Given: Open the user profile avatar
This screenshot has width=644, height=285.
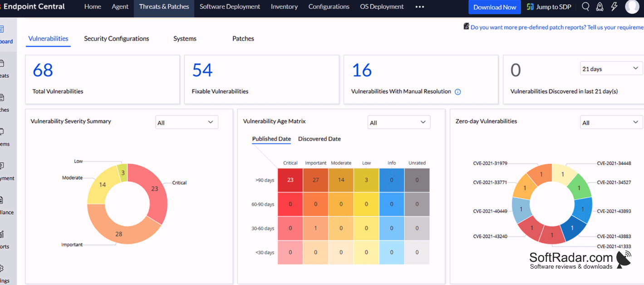Looking at the screenshot, I should [x=632, y=7].
